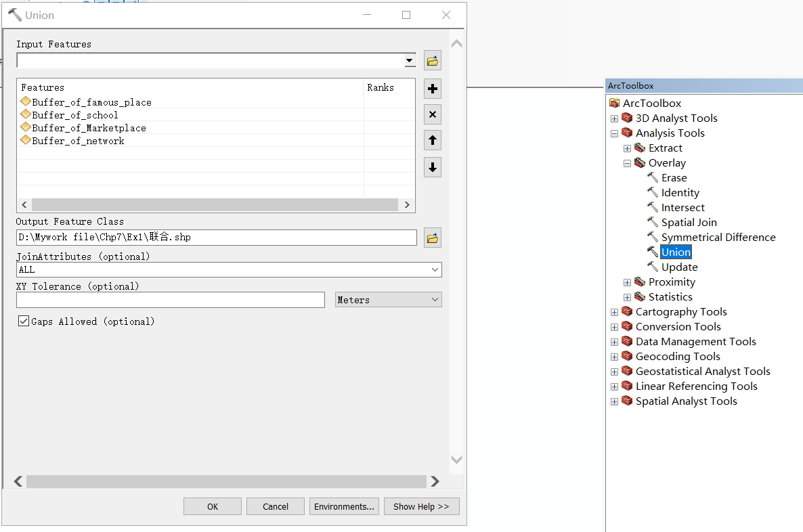Expand the Extract toolset node
This screenshot has height=532, width=803.
627,148
